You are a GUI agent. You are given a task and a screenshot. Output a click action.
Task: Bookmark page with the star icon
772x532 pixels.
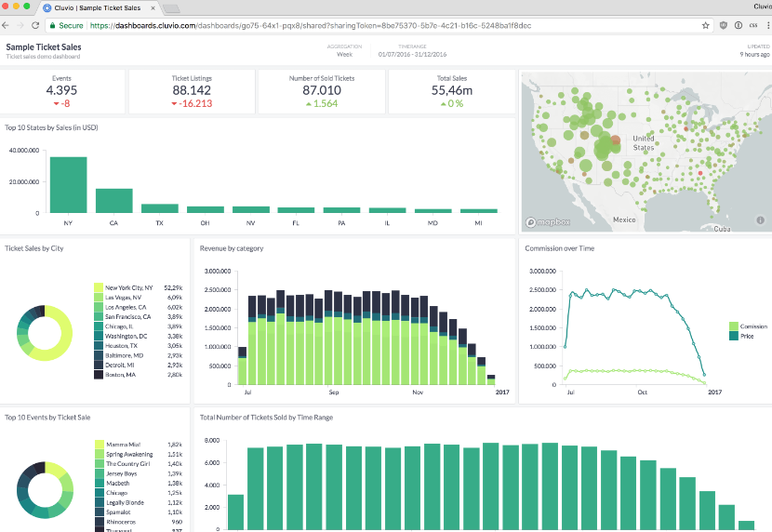(705, 26)
